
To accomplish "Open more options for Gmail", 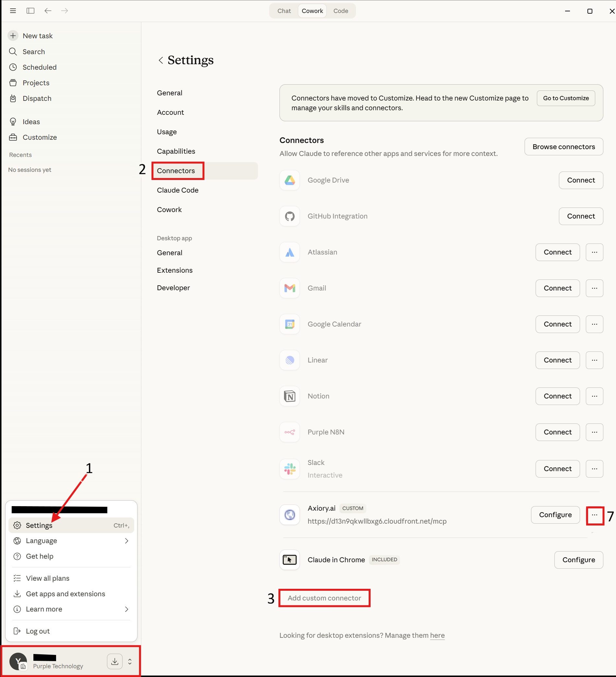I will [x=595, y=288].
